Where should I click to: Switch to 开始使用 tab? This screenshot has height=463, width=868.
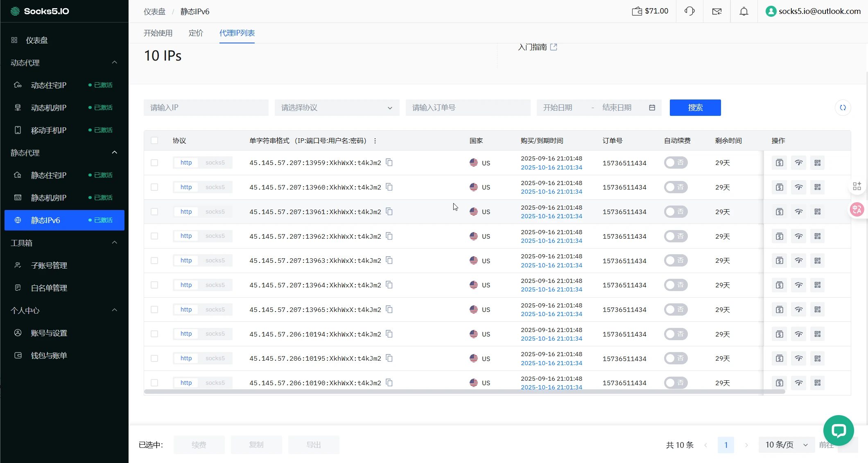(x=158, y=33)
